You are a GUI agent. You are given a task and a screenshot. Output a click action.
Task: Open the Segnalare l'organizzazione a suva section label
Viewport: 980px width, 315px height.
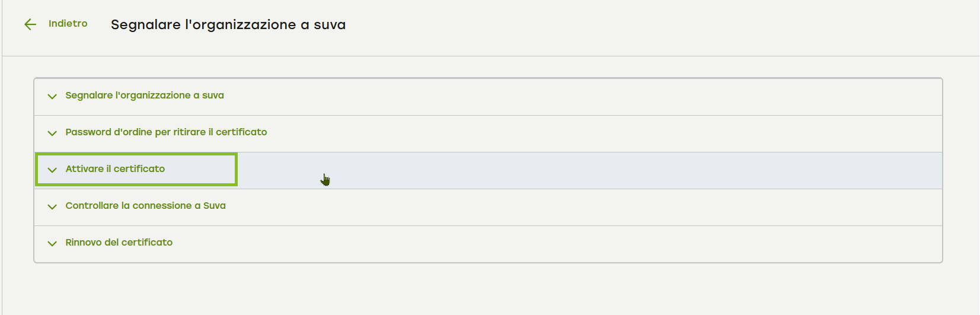[x=144, y=96]
